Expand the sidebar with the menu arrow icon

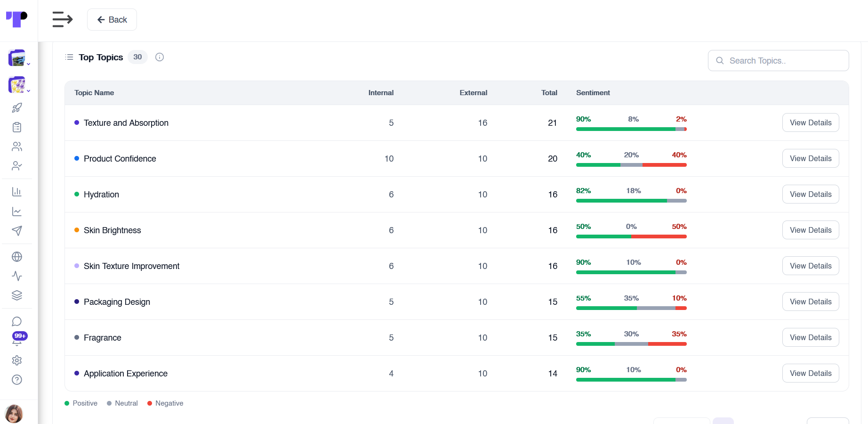[63, 19]
